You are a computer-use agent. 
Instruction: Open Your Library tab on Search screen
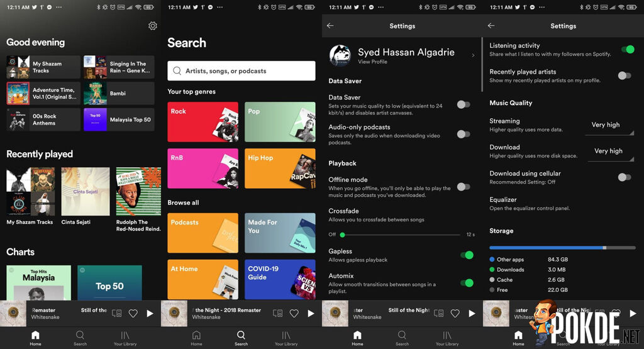click(x=286, y=338)
